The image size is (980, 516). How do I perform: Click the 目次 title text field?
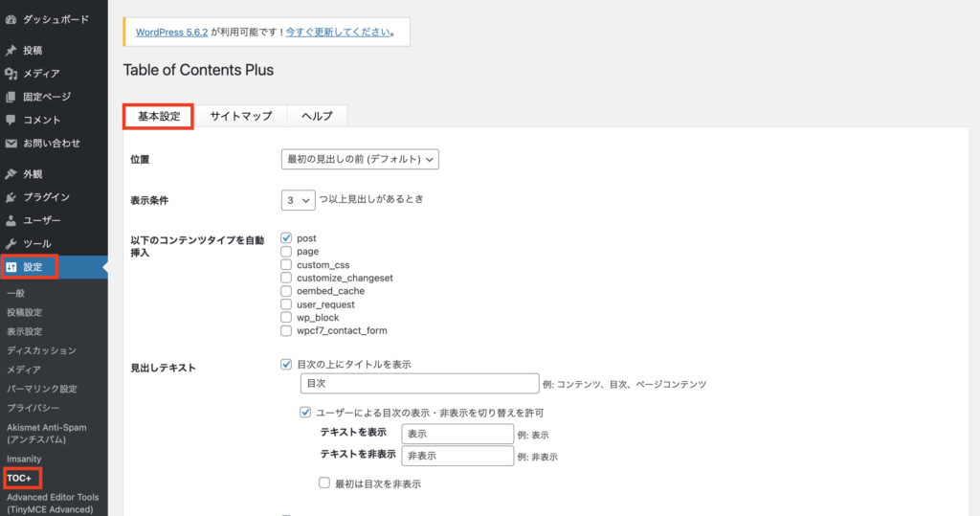coord(420,383)
